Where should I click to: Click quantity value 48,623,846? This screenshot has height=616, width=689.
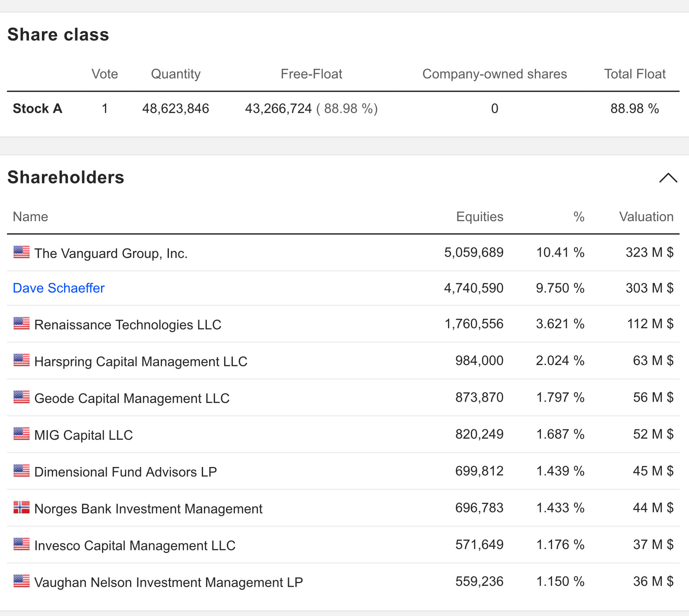point(176,108)
